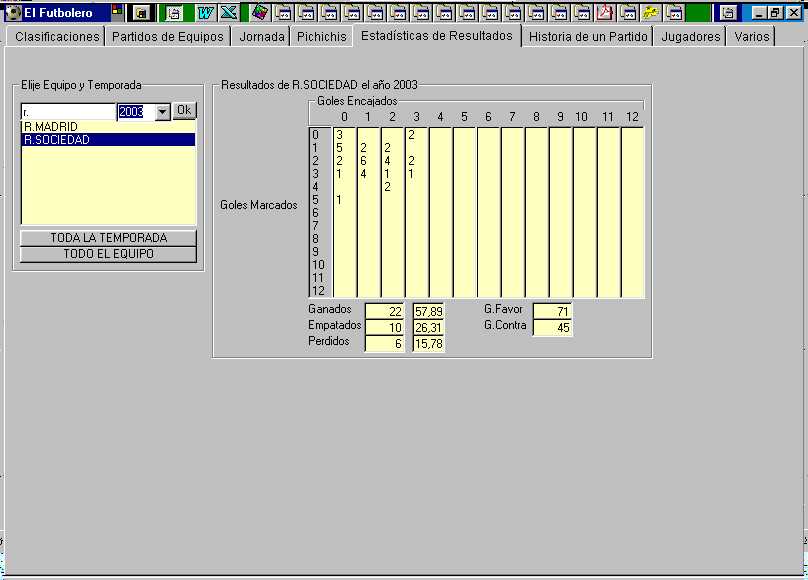This screenshot has width=808, height=580.
Task: Click the El Futbolero football app icon
Action: [x=13, y=12]
